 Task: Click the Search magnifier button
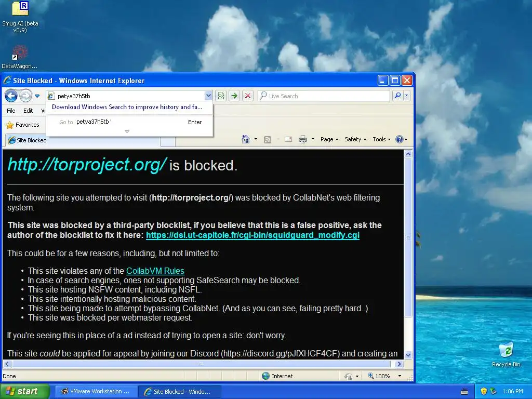pos(397,96)
